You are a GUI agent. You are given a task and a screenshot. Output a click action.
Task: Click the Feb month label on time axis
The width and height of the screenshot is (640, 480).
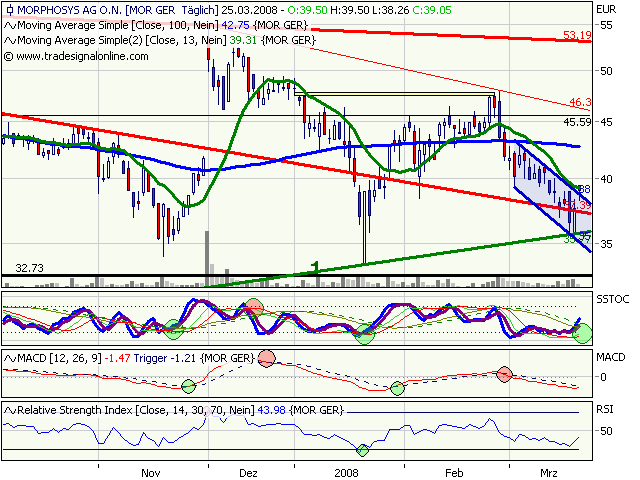tap(454, 473)
